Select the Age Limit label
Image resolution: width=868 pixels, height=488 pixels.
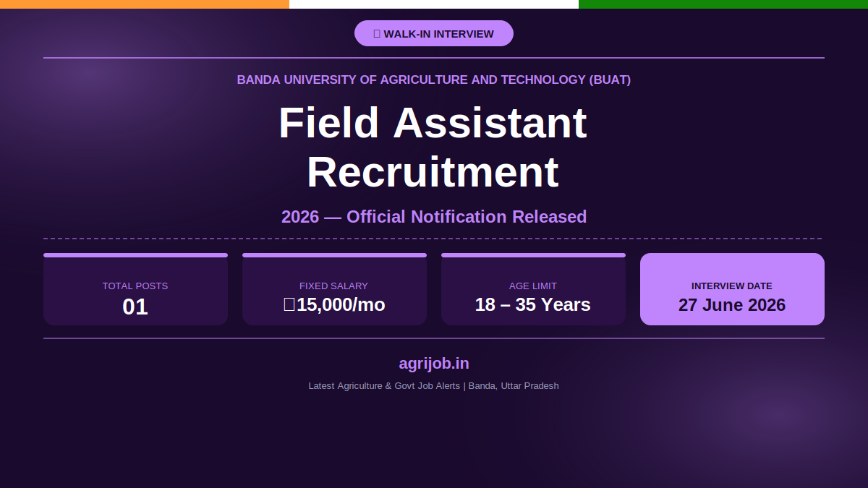[x=533, y=286]
